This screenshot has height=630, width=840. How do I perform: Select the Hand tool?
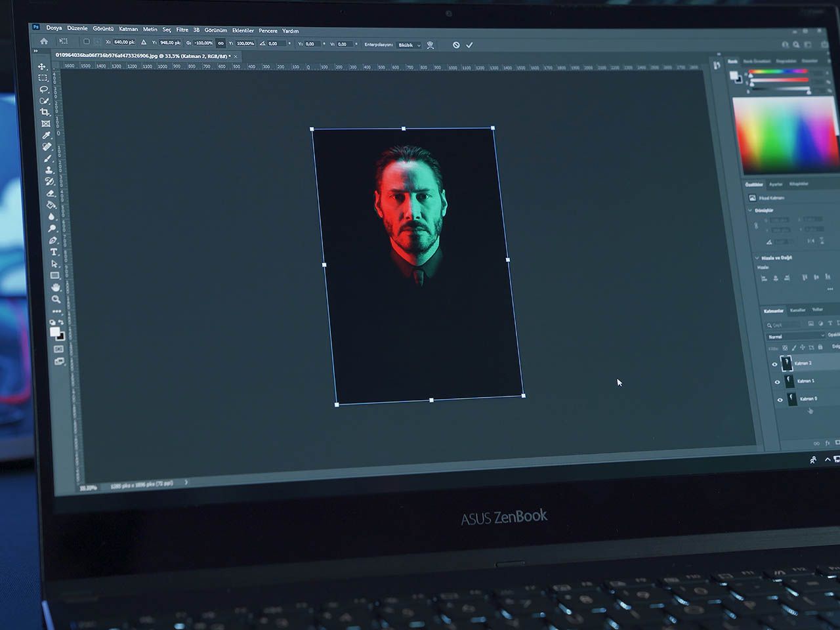[x=56, y=287]
